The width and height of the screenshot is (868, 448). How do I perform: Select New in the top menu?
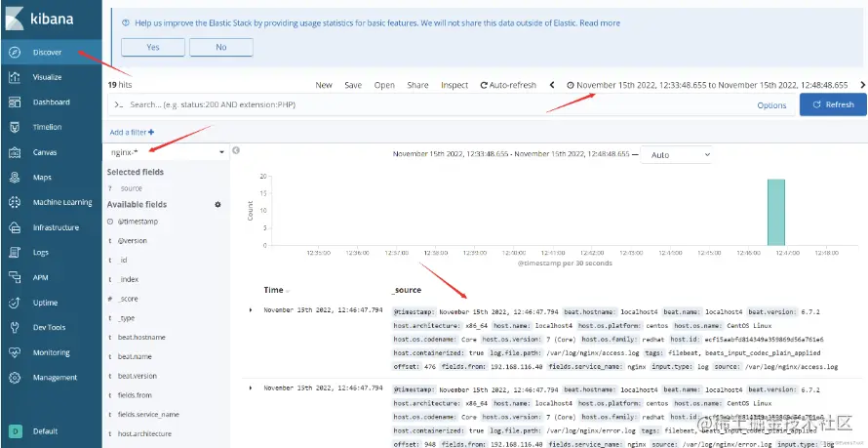(x=324, y=85)
